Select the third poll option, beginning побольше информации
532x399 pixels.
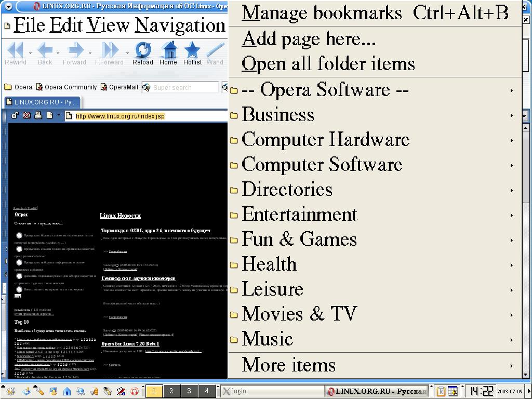pos(19,262)
